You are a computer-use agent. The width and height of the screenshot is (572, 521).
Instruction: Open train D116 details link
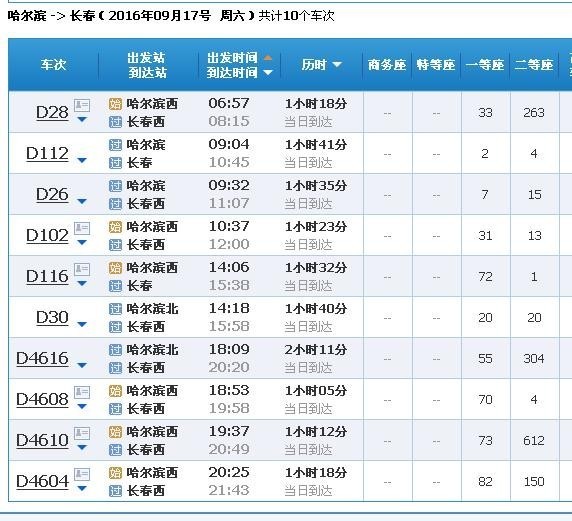pos(47,277)
